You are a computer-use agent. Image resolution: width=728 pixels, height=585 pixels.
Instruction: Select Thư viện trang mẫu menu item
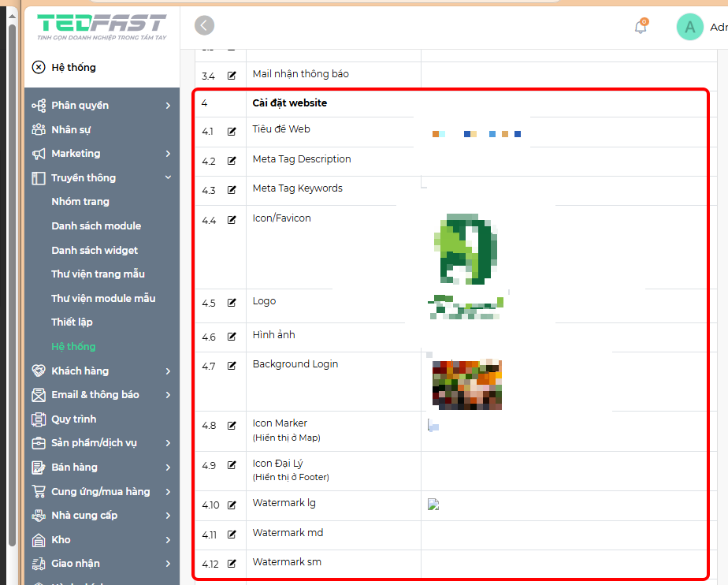click(x=98, y=274)
